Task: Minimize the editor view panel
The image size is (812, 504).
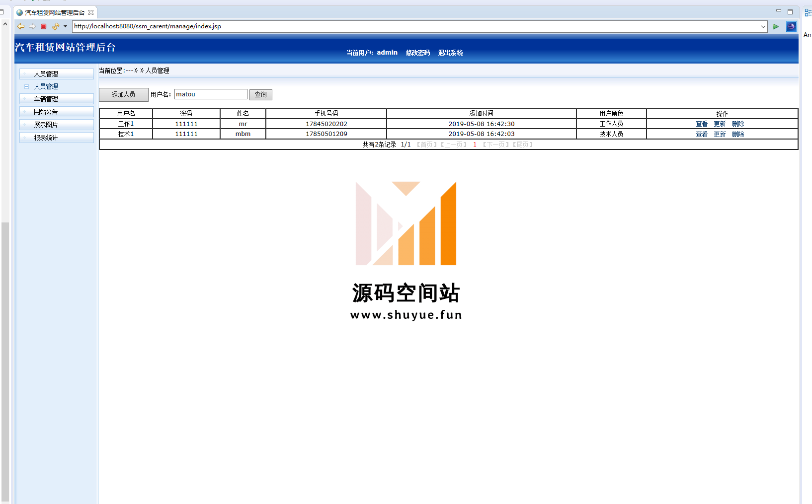Action: click(x=779, y=11)
